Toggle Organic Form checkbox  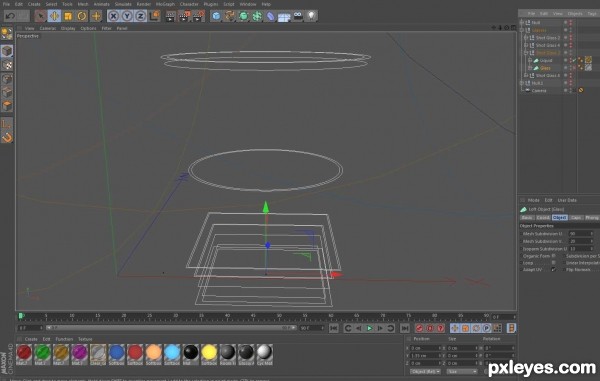tap(553, 256)
